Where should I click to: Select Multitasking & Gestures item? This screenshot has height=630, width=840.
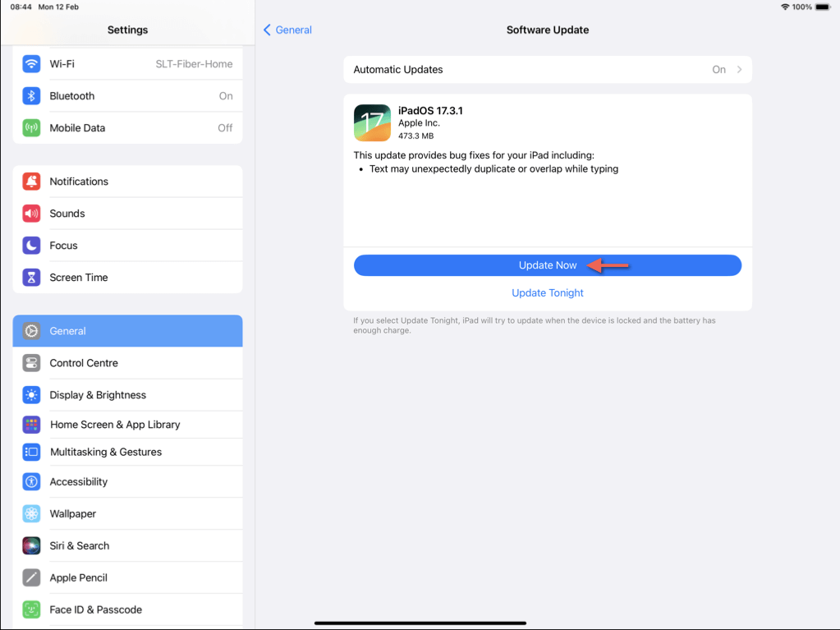106,452
